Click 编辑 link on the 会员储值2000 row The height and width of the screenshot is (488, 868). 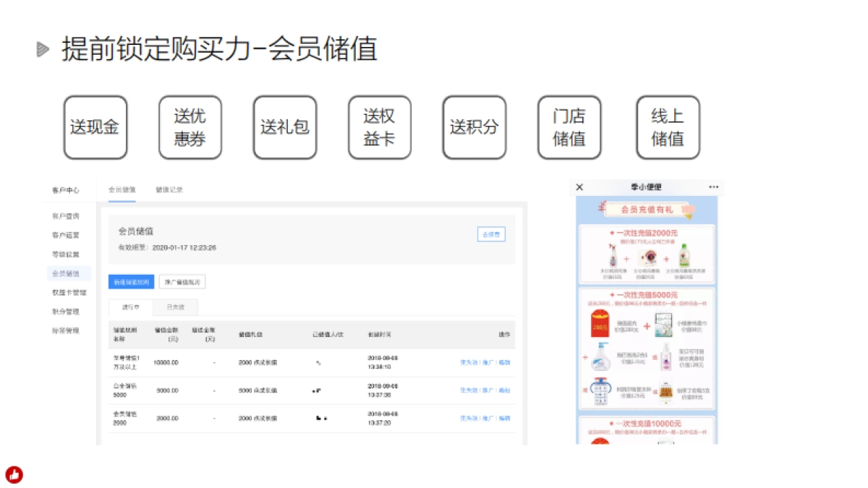click(x=506, y=418)
